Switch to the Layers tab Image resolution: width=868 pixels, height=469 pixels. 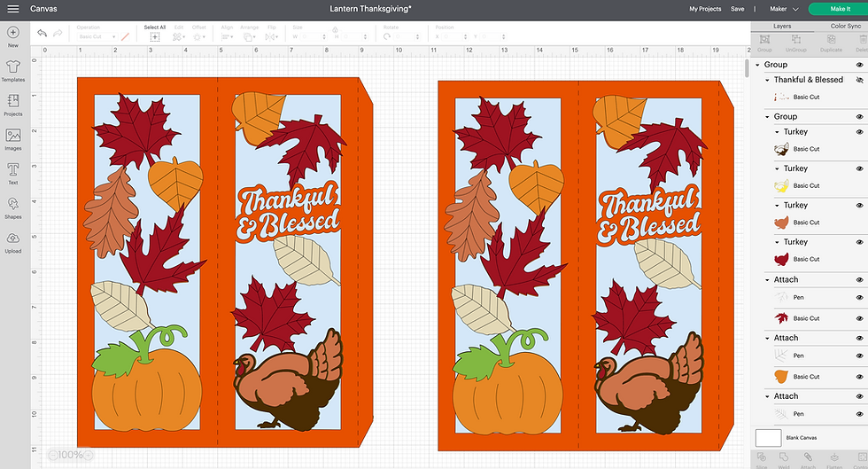pos(781,26)
